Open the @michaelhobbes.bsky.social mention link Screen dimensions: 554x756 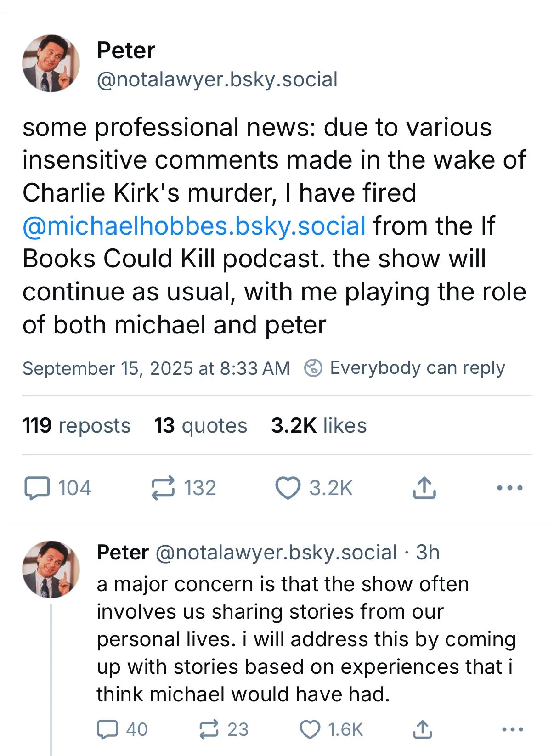pos(194,226)
